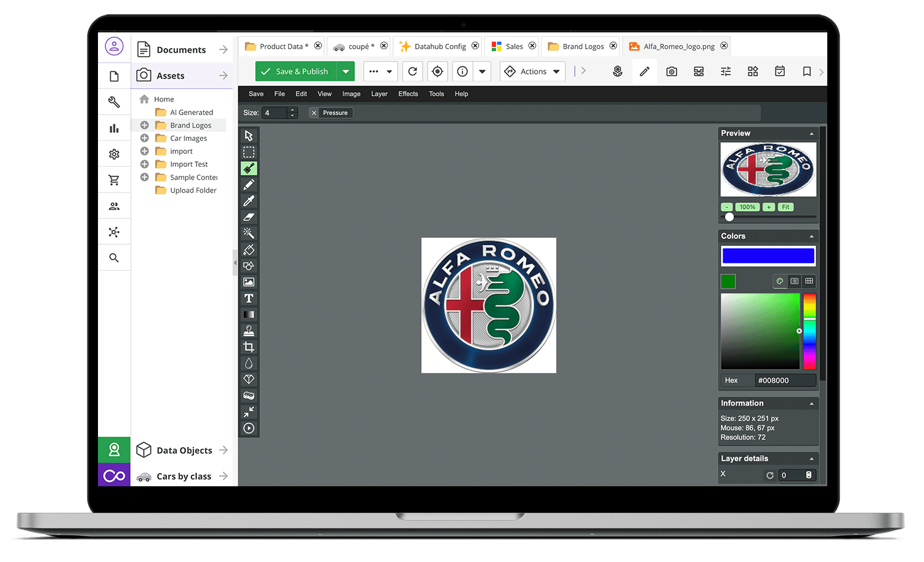This screenshot has height=562, width=924.
Task: Select the Eraser tool
Action: (x=249, y=217)
